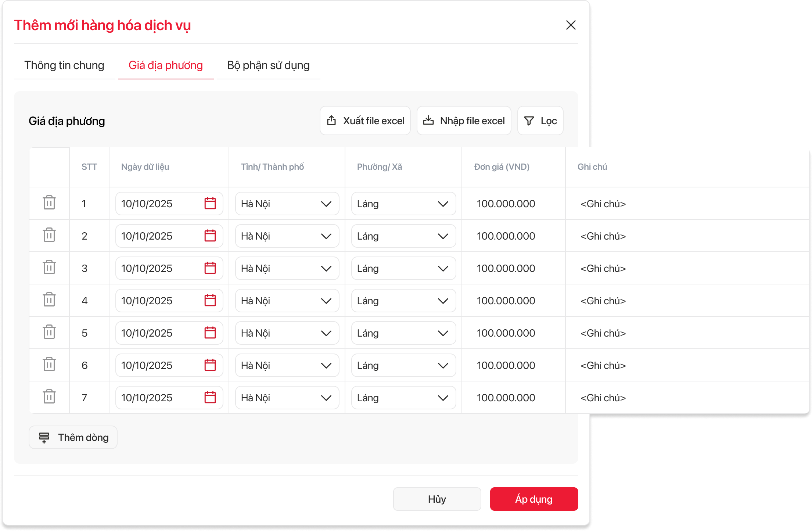
Task: Click Ghi chú note field in row 2
Action: point(603,236)
